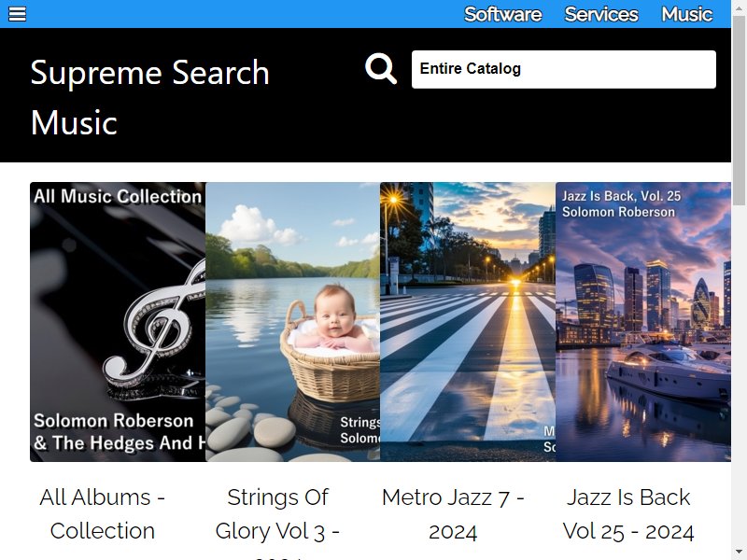Click the scrollbar down arrow
The image size is (747, 560).
click(x=739, y=553)
